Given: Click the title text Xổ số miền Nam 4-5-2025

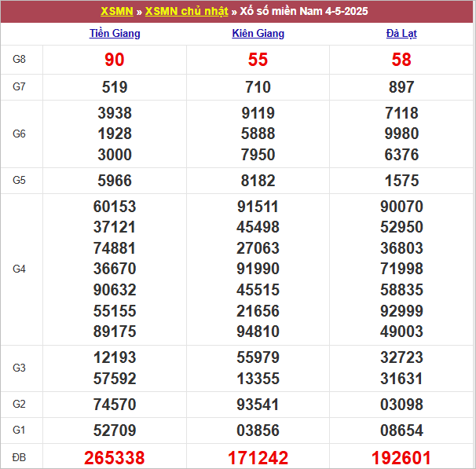Looking at the screenshot, I should click(302, 12).
